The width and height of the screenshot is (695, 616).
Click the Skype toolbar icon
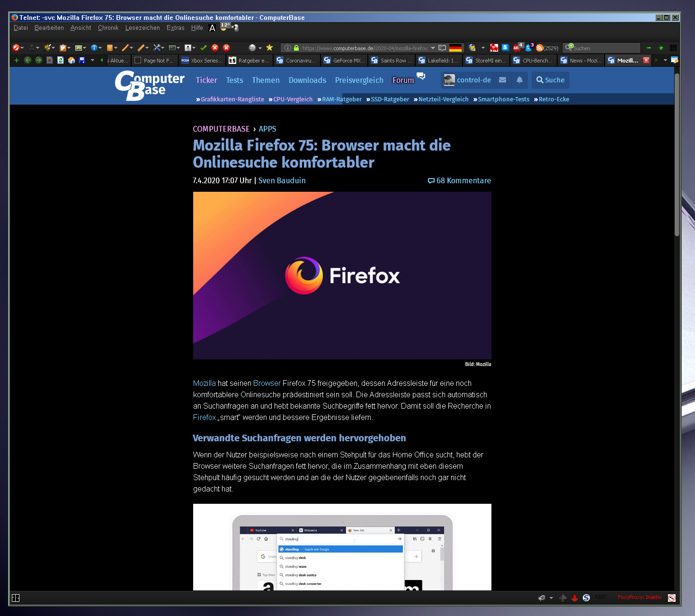[x=506, y=47]
